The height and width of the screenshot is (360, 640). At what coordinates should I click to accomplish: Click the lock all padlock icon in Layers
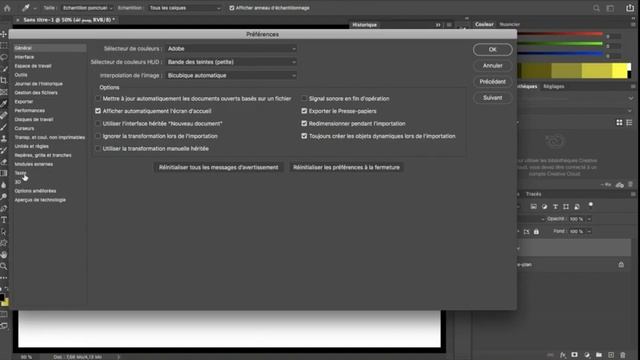[x=536, y=232]
